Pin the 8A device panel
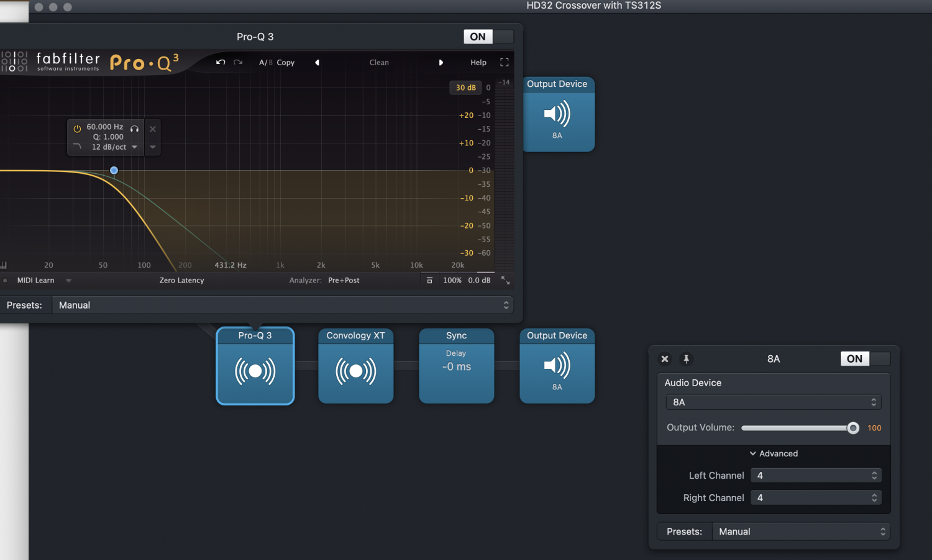Image resolution: width=932 pixels, height=560 pixels. point(686,359)
